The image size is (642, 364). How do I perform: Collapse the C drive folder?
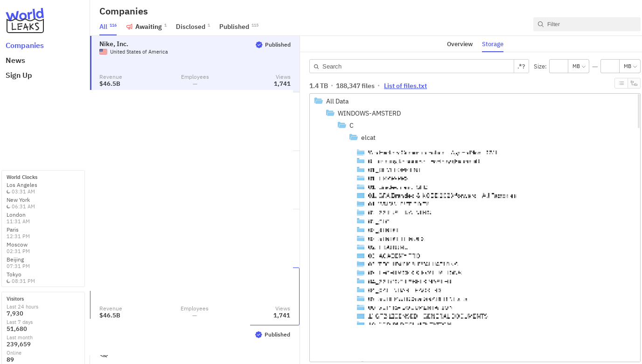tap(342, 125)
